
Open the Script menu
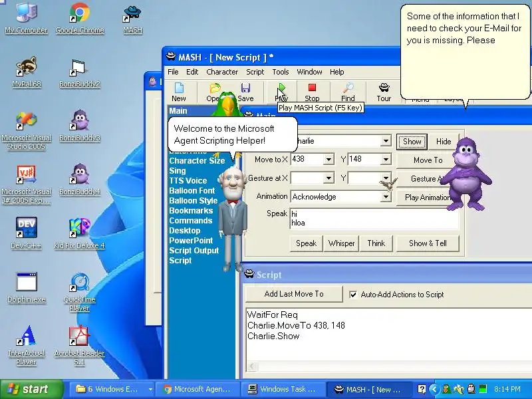pyautogui.click(x=255, y=72)
